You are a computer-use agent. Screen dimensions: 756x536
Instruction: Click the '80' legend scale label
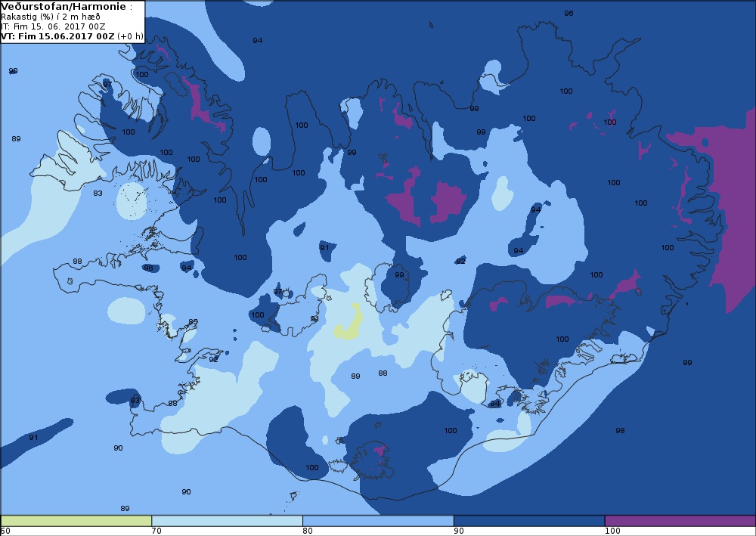tap(308, 531)
